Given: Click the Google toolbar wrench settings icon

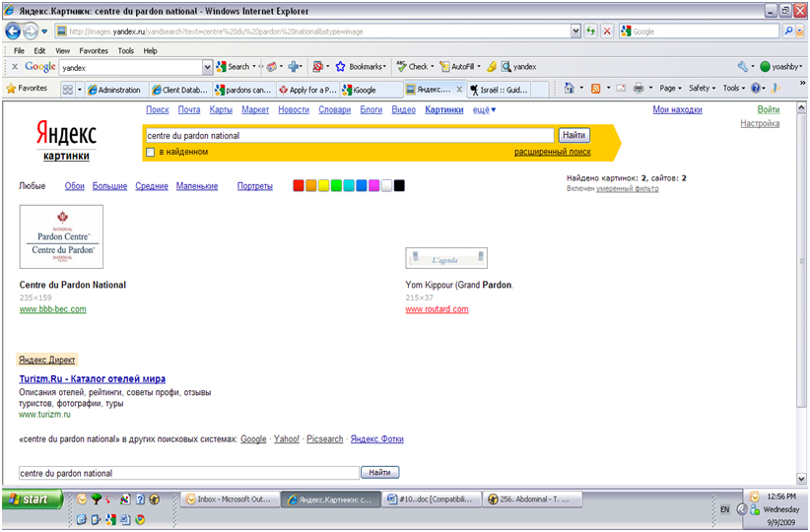Looking at the screenshot, I should [742, 67].
